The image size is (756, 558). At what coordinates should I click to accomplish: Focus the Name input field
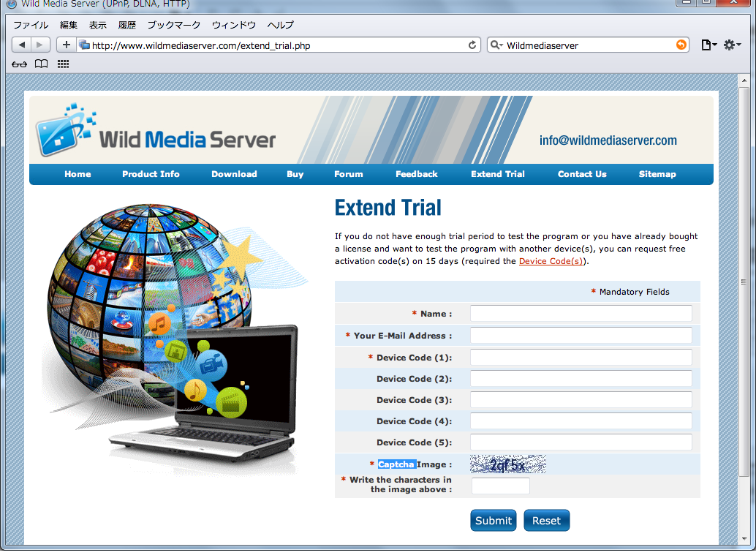(581, 314)
